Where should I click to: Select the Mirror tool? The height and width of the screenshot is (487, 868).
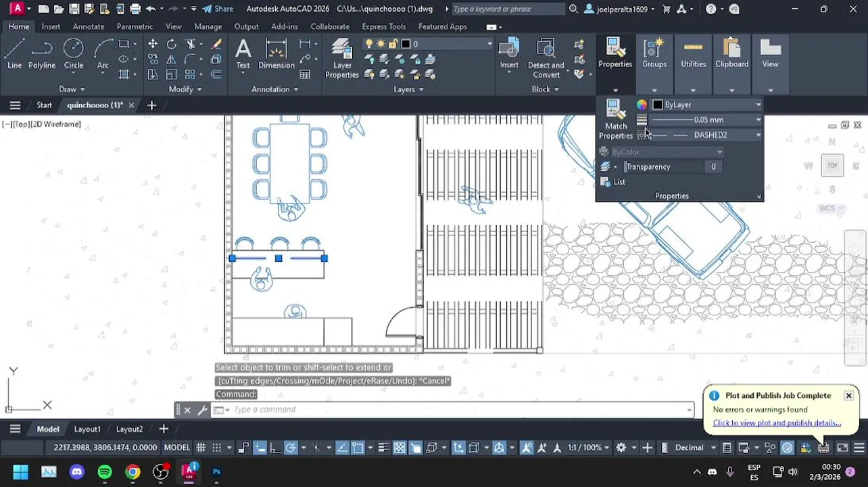(x=172, y=60)
